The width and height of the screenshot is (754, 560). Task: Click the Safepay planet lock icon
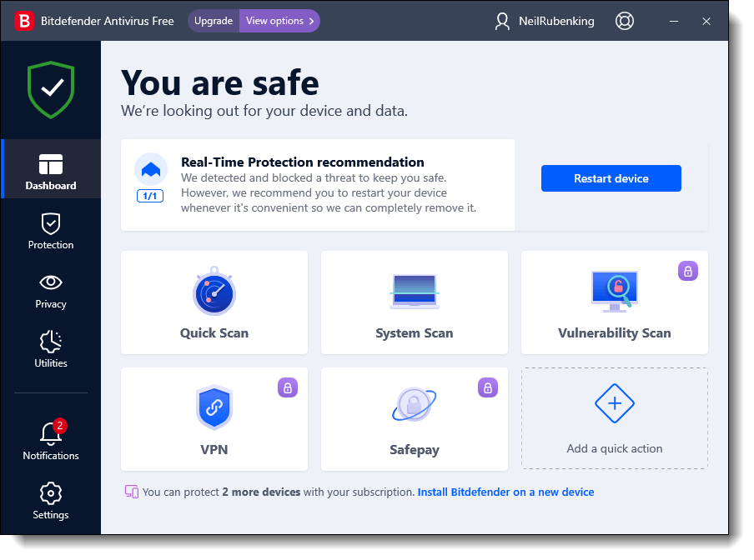click(x=414, y=404)
